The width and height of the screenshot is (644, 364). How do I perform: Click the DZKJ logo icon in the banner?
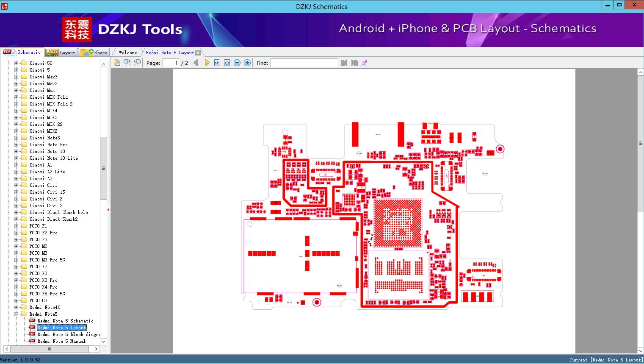pyautogui.click(x=77, y=29)
